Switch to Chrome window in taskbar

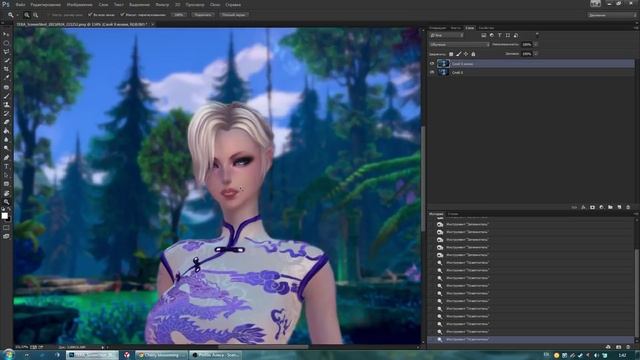click(x=162, y=355)
